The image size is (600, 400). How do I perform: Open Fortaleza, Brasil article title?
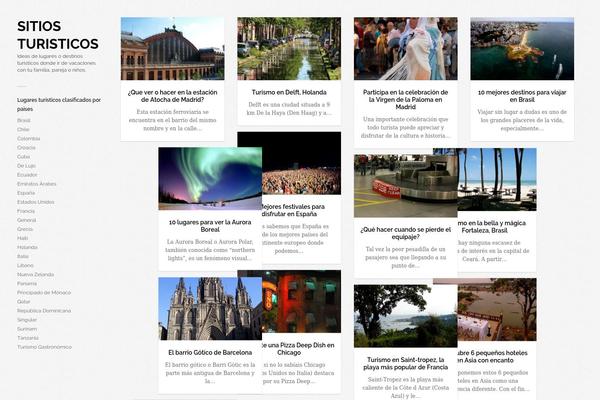pos(492,227)
